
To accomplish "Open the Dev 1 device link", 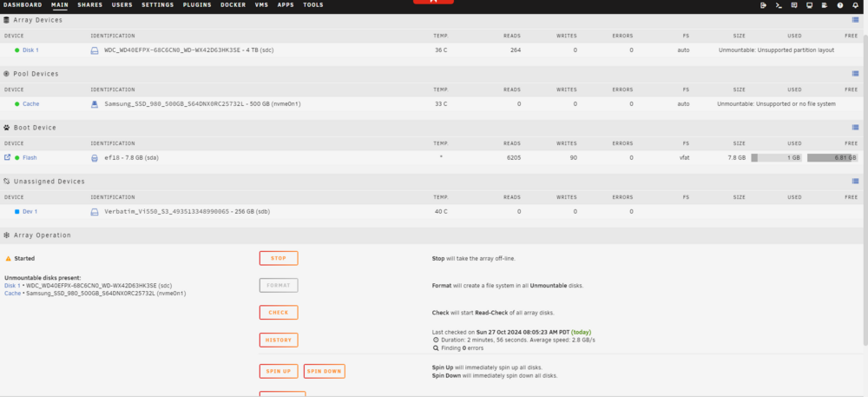I will [x=30, y=211].
